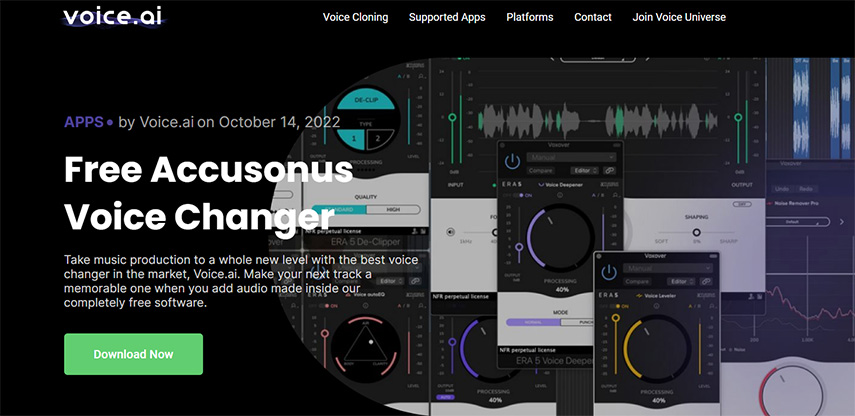Set De-Clipper quality to STANDARD

tap(340, 210)
